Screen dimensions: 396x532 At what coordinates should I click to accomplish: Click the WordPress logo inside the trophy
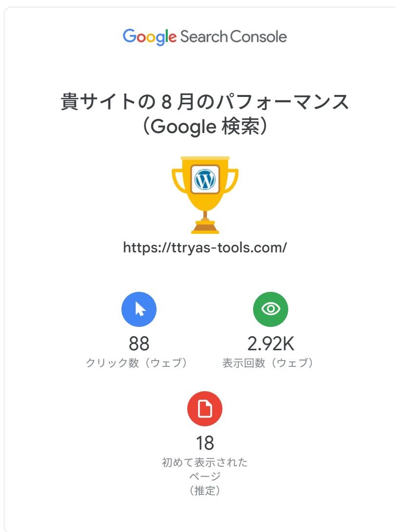[x=205, y=179]
